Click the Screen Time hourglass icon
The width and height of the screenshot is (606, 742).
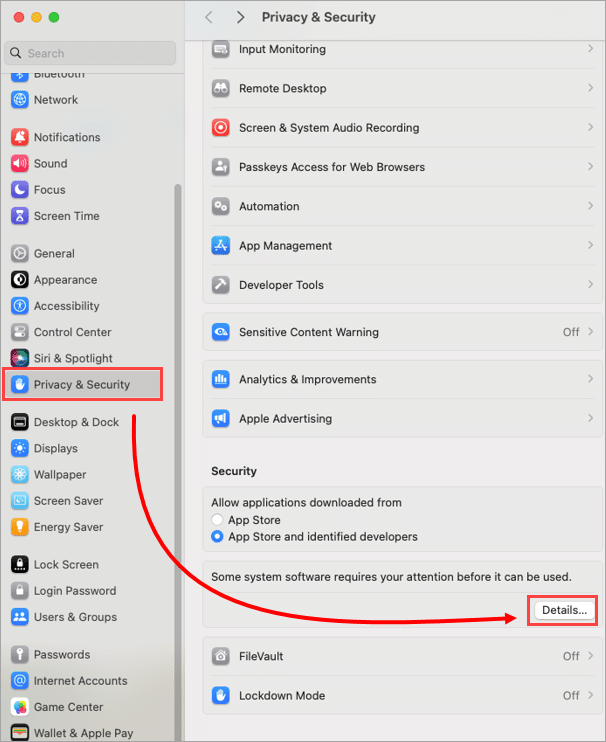click(x=19, y=216)
